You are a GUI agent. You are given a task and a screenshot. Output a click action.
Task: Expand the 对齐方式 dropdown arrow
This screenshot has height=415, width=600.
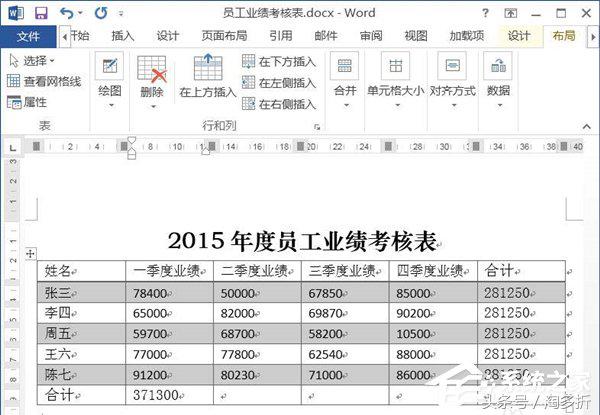tap(454, 105)
